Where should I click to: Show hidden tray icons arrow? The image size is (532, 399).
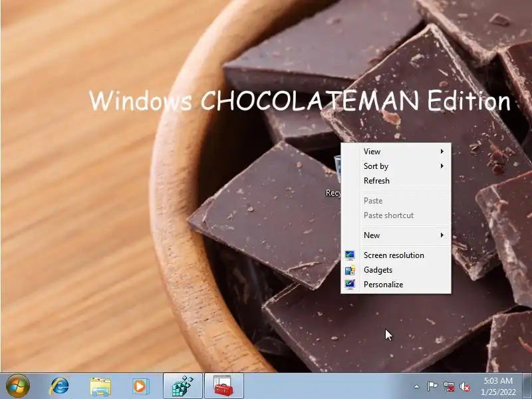tap(417, 386)
